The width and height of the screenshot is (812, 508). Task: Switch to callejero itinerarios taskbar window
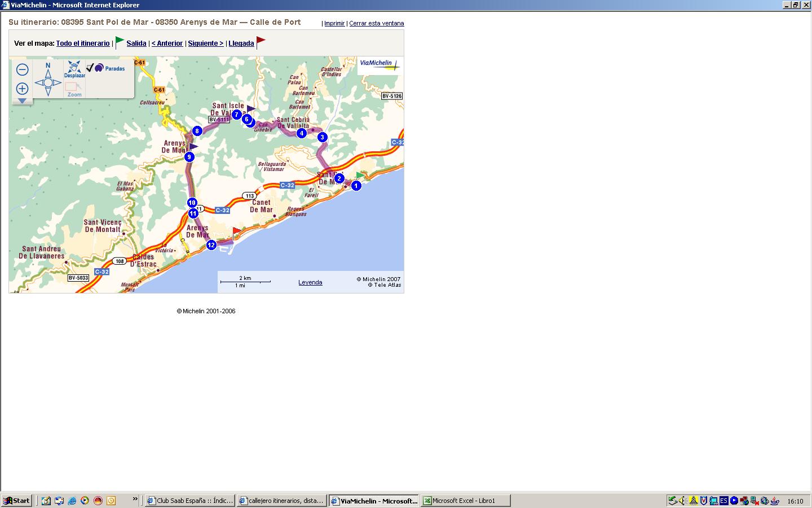[282, 501]
